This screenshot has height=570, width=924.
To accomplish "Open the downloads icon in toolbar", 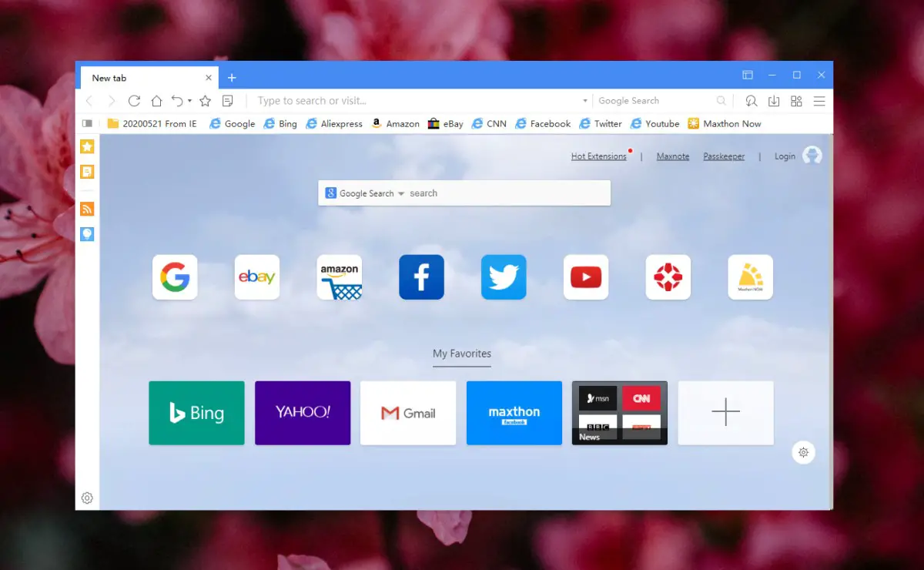I will 774,101.
